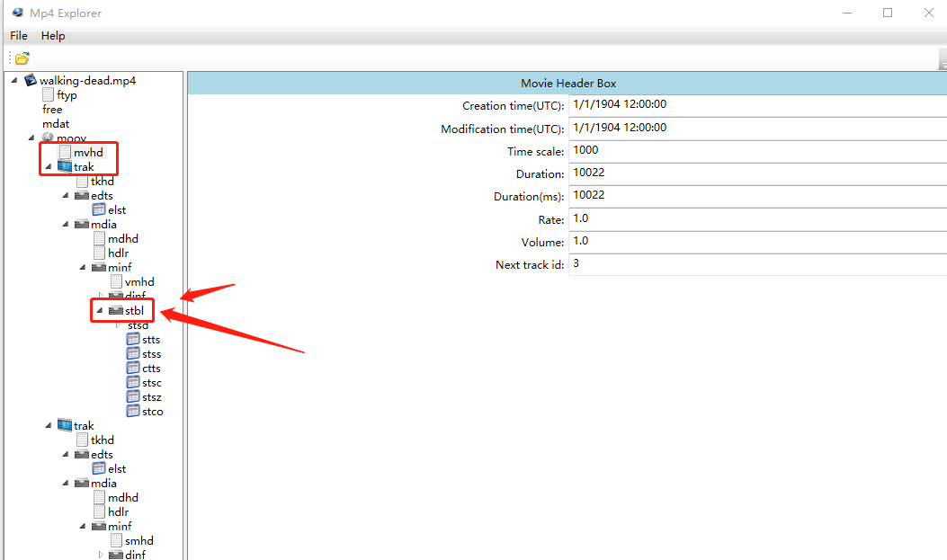Select the vmhd document icon
Viewport: 947px width, 560px height.
pos(117,282)
